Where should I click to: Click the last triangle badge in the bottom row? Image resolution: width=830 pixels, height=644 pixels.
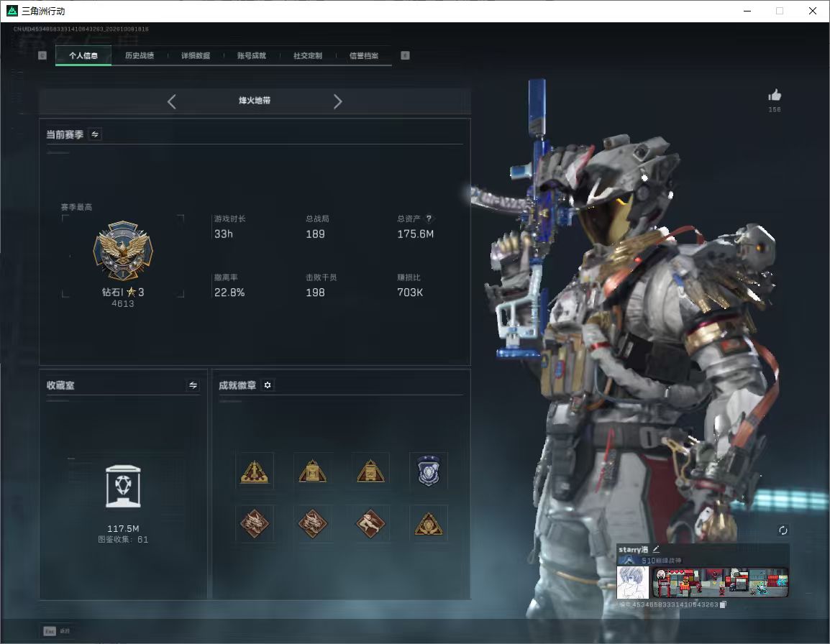[428, 523]
